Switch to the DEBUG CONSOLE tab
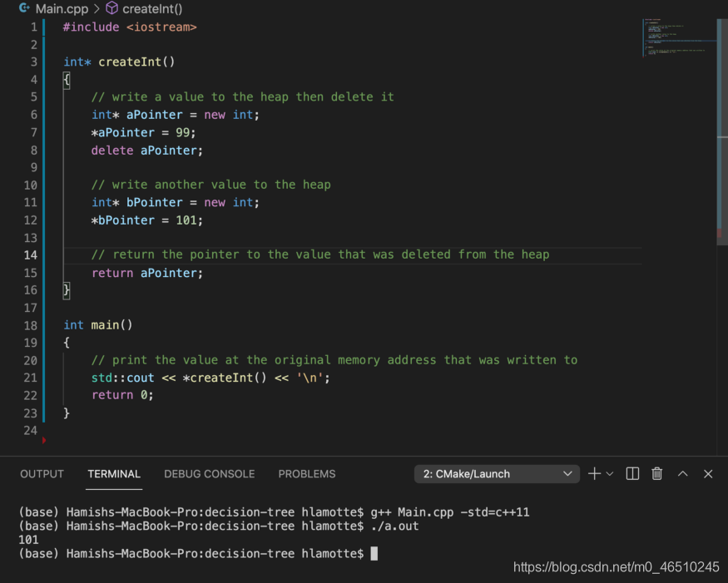 click(x=209, y=474)
